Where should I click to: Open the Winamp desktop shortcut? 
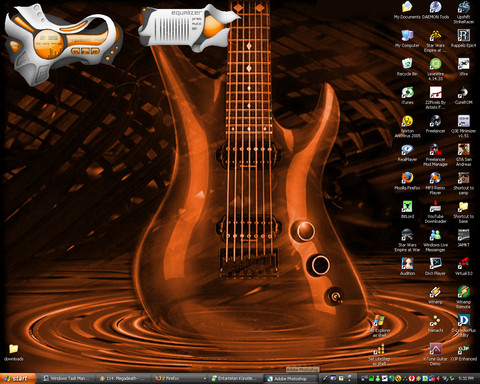point(435,295)
